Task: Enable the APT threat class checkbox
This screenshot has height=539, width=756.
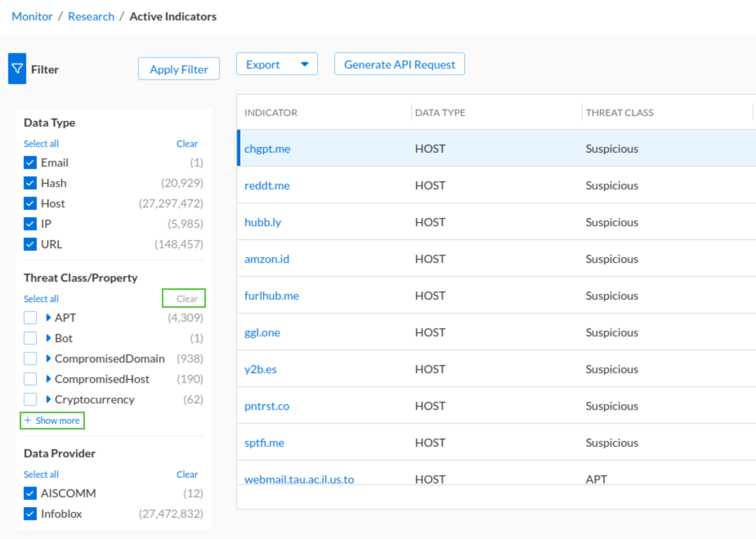Action: click(x=30, y=318)
